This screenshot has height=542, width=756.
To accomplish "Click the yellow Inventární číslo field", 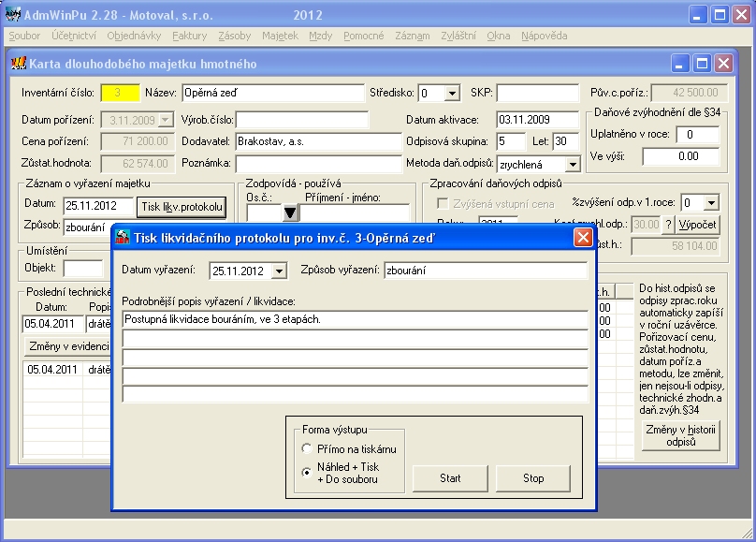I will tap(120, 93).
